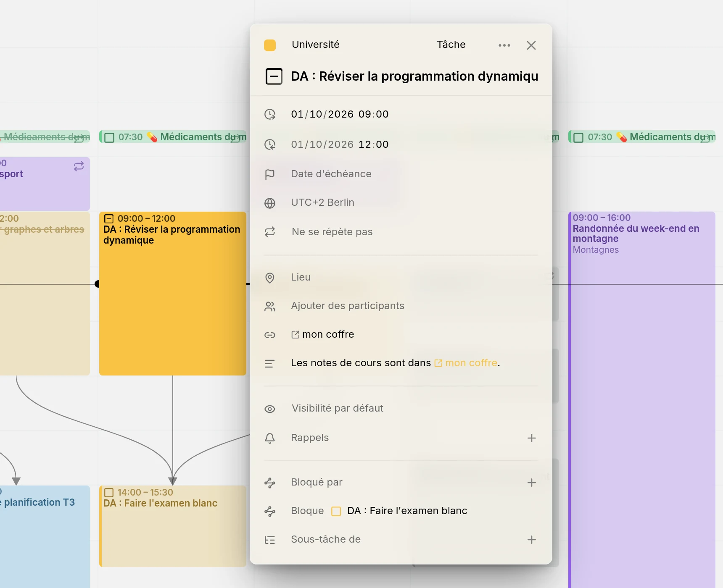Toggle the checkbox of blocked task in popup
The width and height of the screenshot is (723, 588).
[x=336, y=511]
